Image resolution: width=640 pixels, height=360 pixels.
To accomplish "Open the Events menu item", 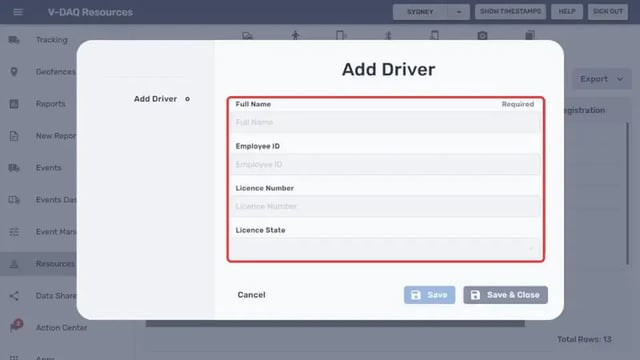I will pos(49,168).
